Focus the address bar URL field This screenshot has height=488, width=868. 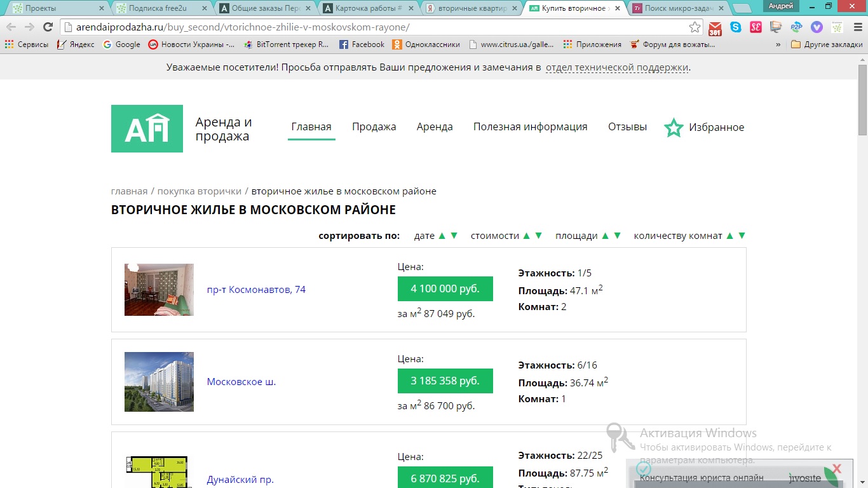point(375,27)
